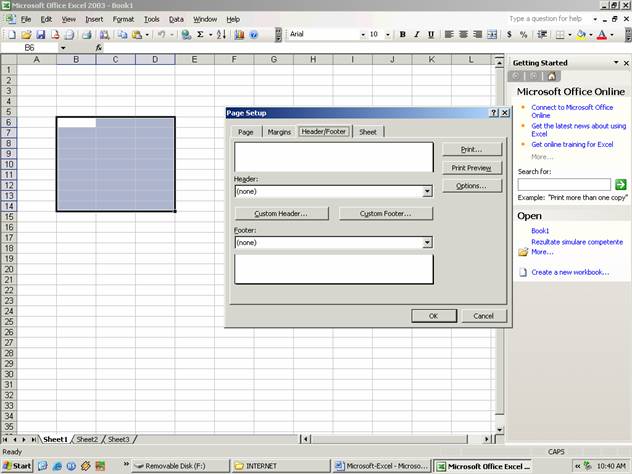Image resolution: width=632 pixels, height=474 pixels.
Task: Click OK in Page Setup dialog
Action: coord(434,316)
